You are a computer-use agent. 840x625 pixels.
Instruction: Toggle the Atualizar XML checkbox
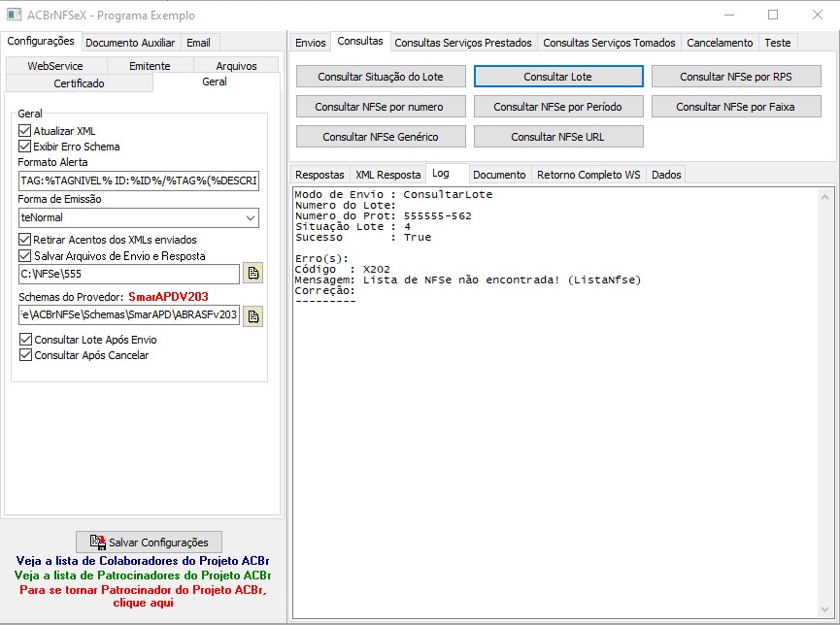coord(24,131)
